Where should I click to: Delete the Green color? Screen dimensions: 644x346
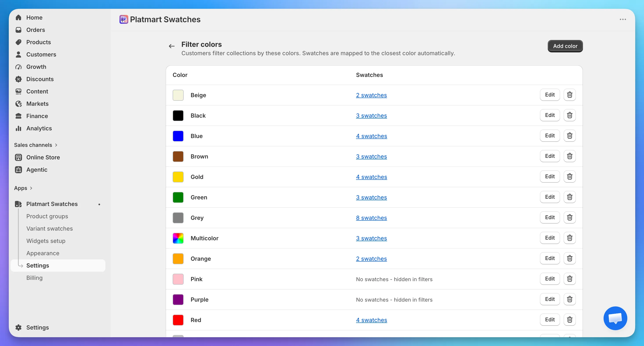click(x=570, y=197)
